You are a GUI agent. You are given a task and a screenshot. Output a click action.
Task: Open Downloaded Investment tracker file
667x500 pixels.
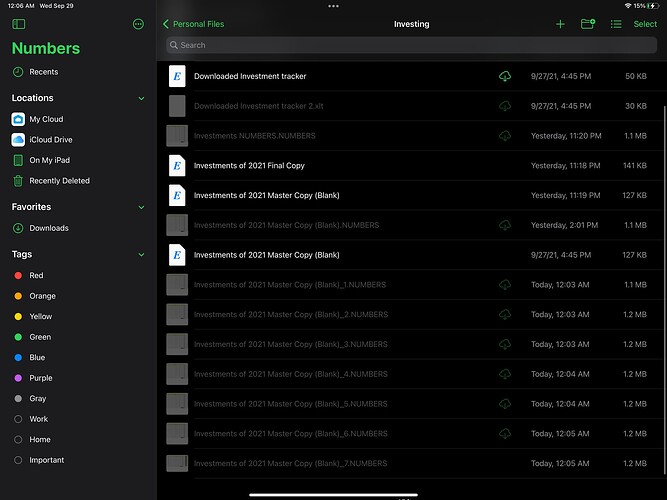[250, 76]
